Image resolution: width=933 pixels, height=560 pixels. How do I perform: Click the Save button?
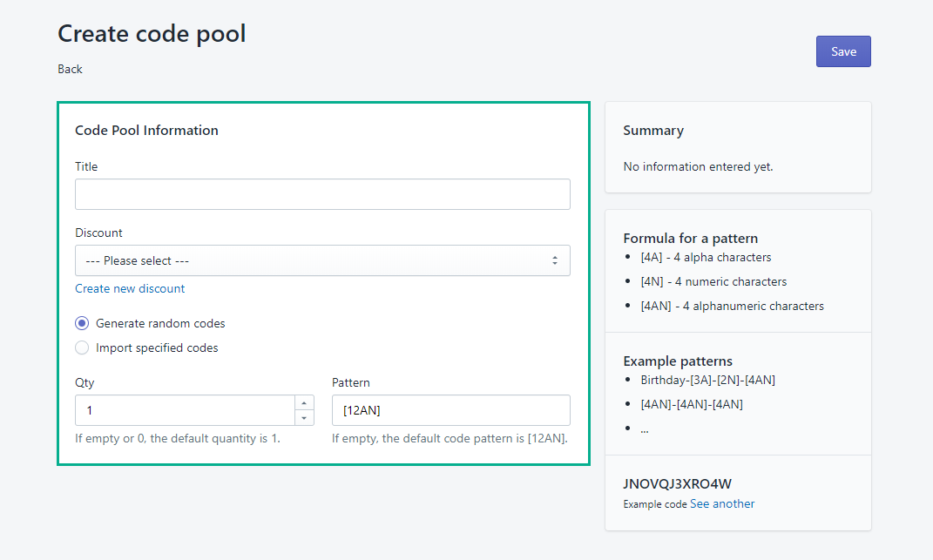click(842, 51)
